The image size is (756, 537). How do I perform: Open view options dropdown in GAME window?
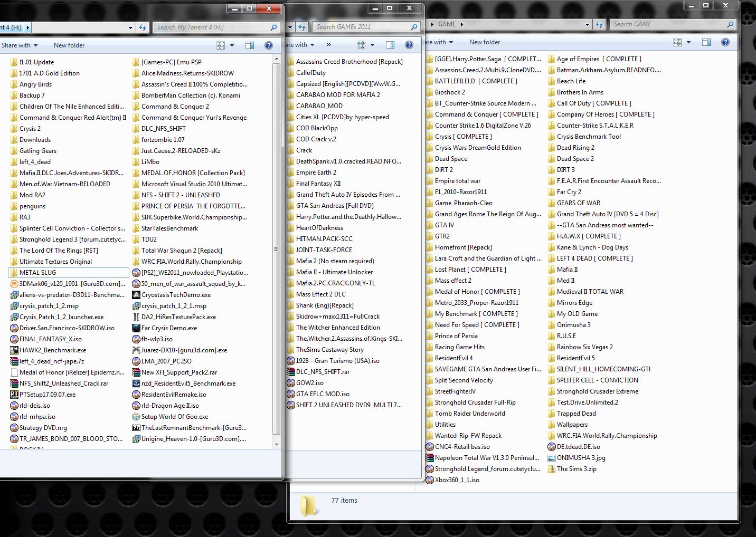[x=689, y=42]
